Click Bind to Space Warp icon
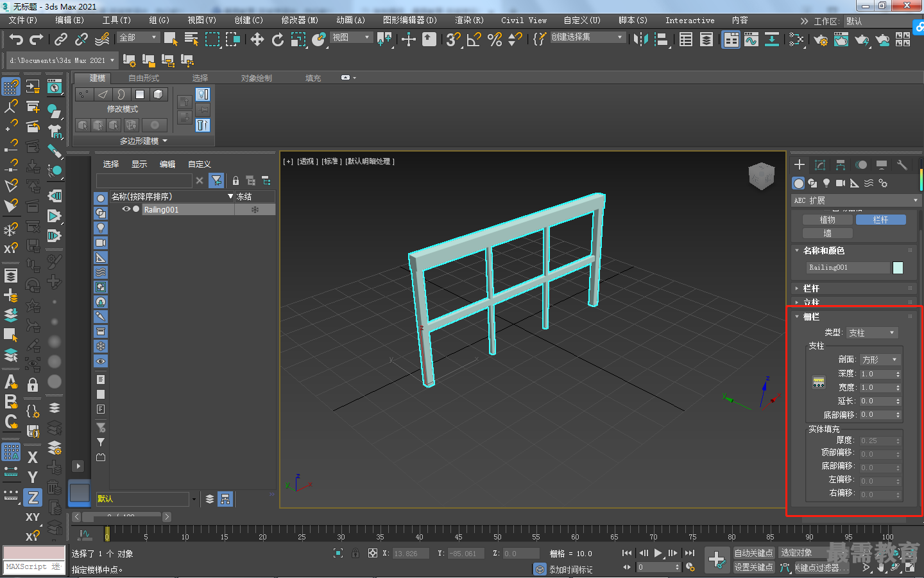This screenshot has height=578, width=924. pos(102,40)
